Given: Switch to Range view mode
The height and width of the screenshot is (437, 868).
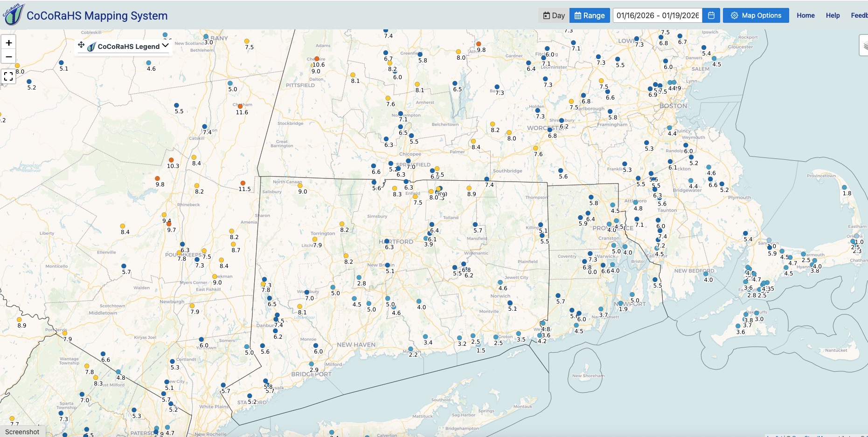Looking at the screenshot, I should click(590, 15).
